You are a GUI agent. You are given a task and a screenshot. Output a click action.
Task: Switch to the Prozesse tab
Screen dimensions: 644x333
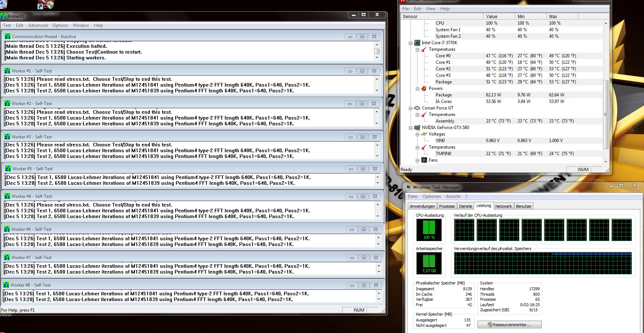click(x=447, y=206)
